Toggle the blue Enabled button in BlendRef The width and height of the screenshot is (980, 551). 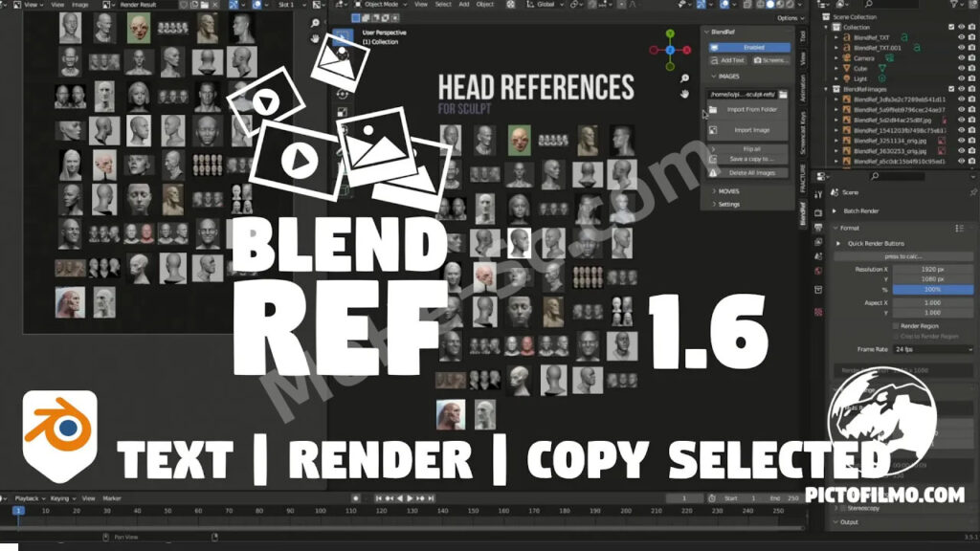pos(749,47)
